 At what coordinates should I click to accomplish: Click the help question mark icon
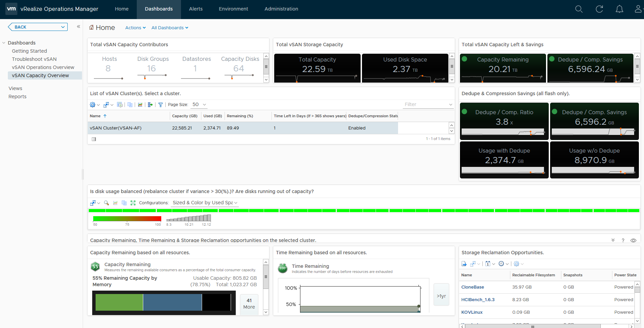(623, 240)
